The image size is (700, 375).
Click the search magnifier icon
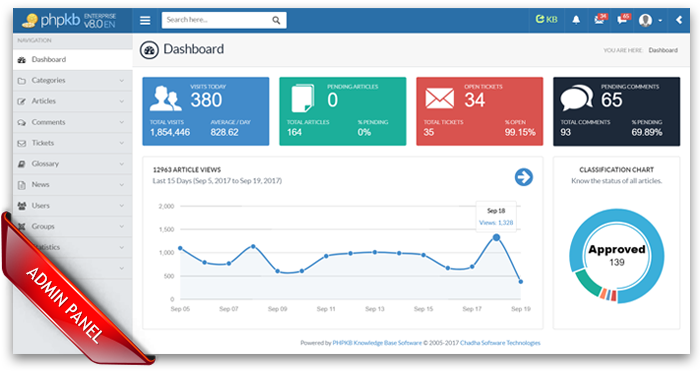tap(276, 20)
